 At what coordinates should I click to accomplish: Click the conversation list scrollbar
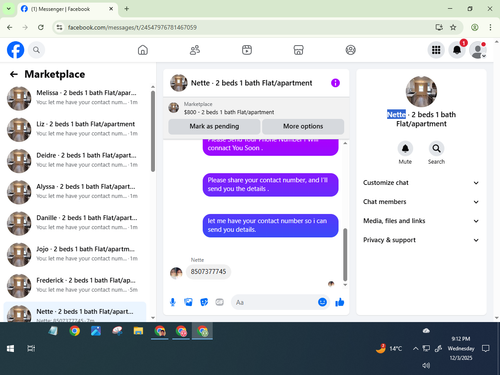pos(153,131)
